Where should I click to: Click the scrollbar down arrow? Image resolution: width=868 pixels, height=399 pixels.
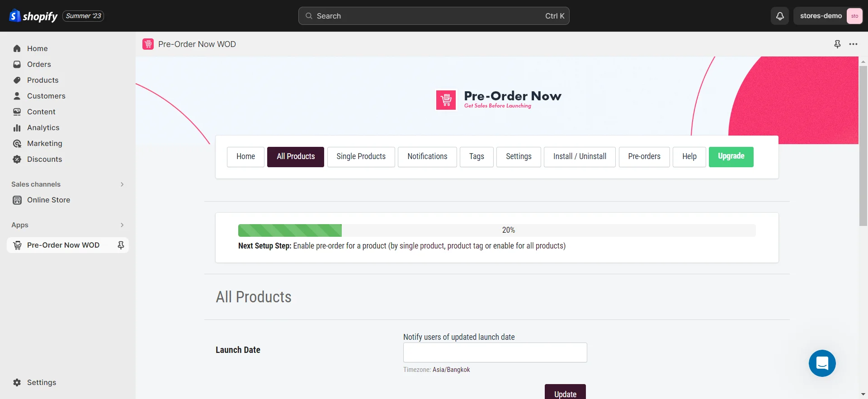pos(863,394)
